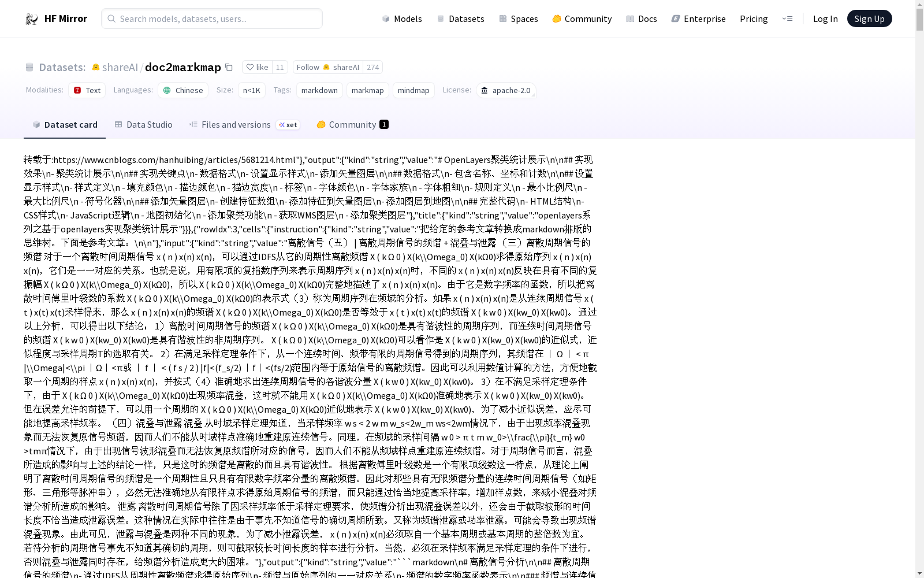This screenshot has width=924, height=578.
Task: Select the apache-2.0 license tag
Action: [506, 90]
